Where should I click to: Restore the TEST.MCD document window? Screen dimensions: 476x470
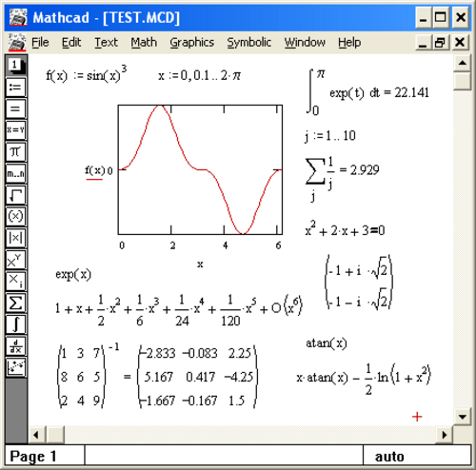[441, 43]
